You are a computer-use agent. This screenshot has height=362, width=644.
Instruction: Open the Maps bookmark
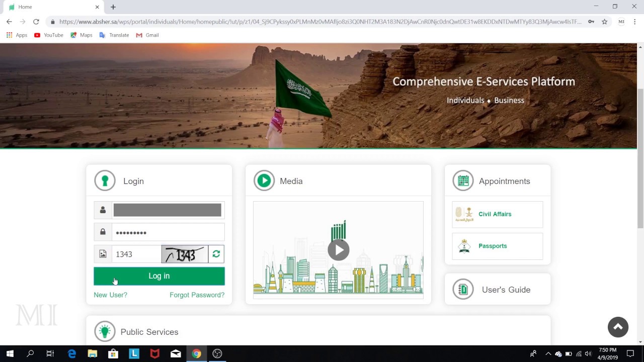tap(81, 35)
